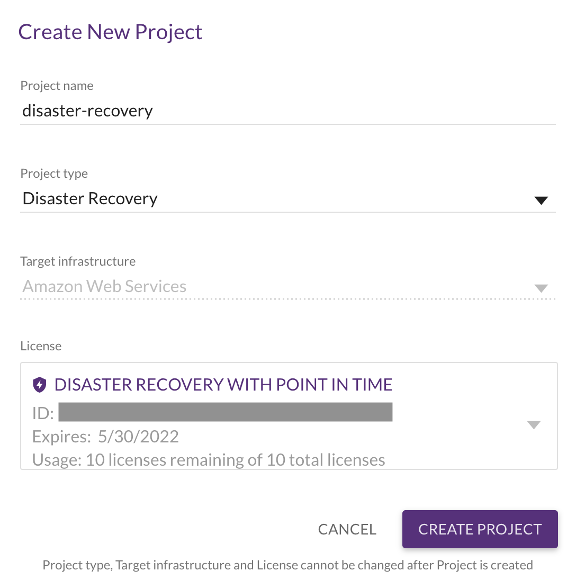This screenshot has height=580, width=576.
Task: Click the Project type label
Action: pos(54,173)
